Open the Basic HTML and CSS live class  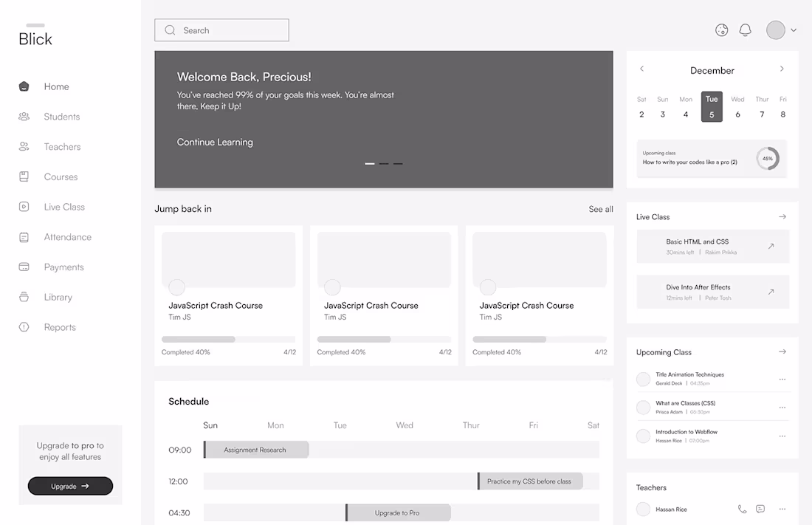[x=712, y=246]
